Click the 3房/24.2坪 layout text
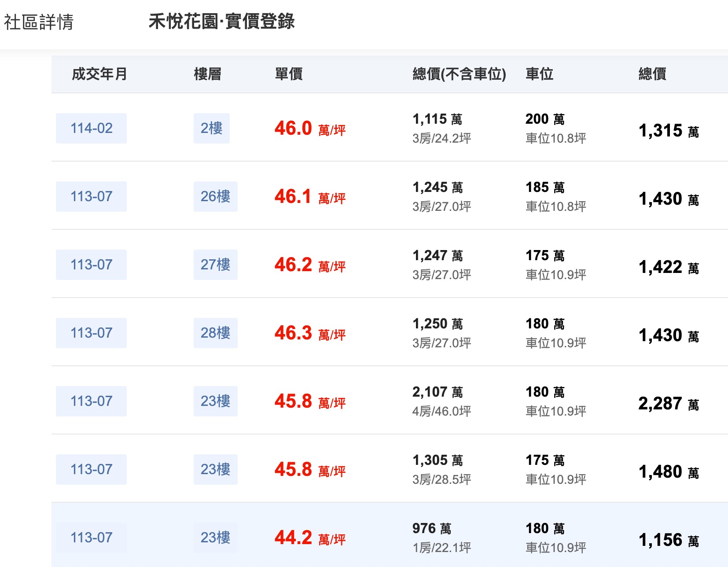This screenshot has width=728, height=567. point(442,138)
